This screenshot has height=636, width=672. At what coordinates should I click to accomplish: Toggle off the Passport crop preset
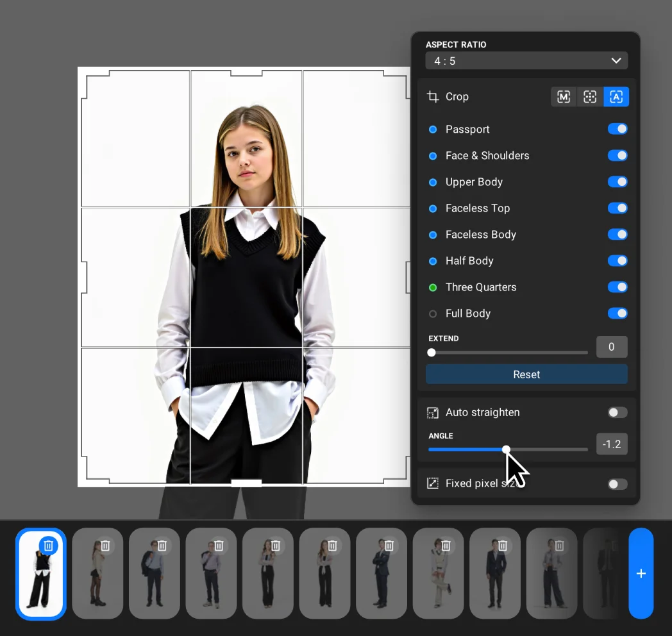click(617, 129)
